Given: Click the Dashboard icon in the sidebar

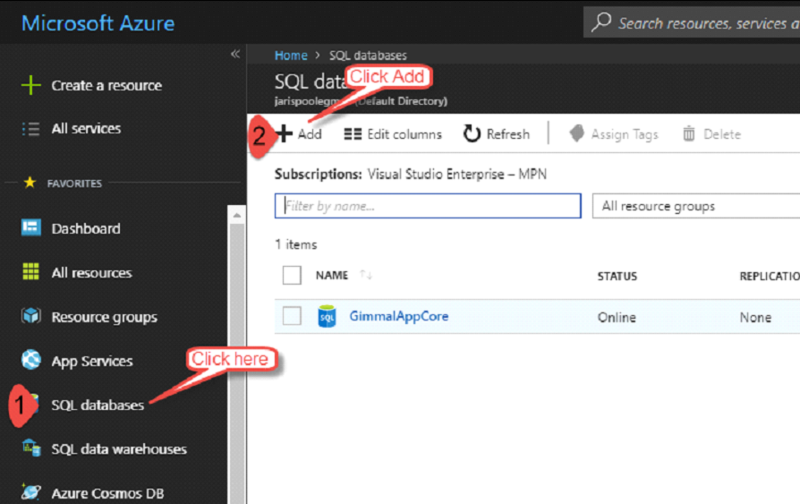Looking at the screenshot, I should click(31, 228).
